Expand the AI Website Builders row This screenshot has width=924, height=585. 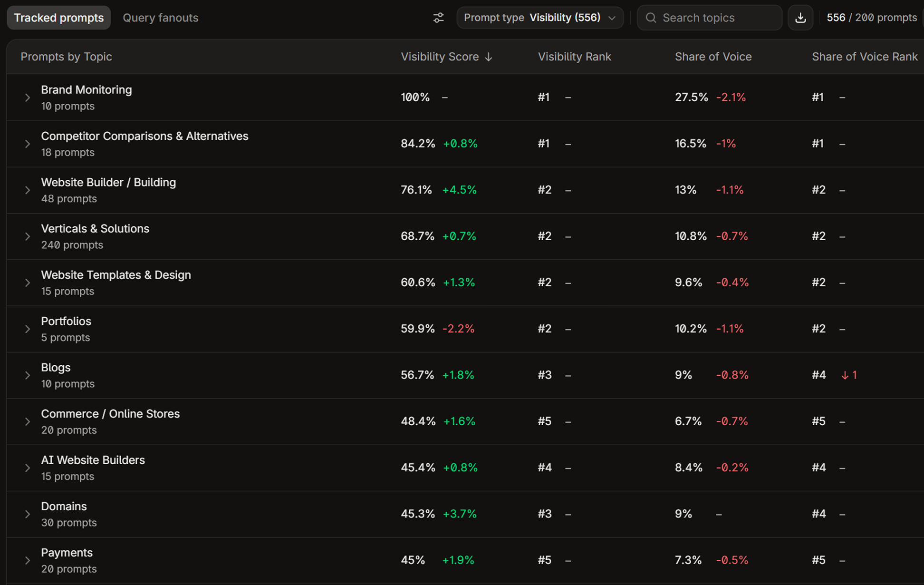tap(28, 468)
